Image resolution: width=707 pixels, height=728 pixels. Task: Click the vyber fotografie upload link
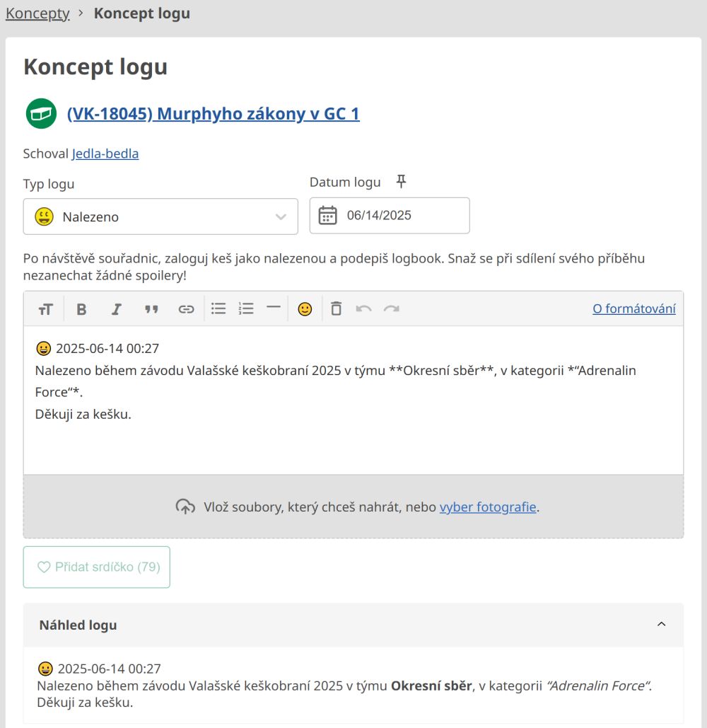pos(488,507)
